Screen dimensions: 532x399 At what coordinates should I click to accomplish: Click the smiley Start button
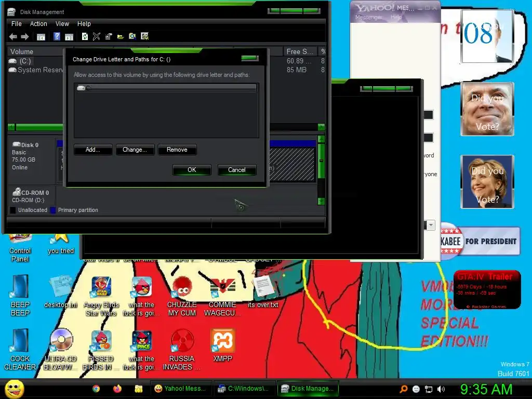click(15, 389)
